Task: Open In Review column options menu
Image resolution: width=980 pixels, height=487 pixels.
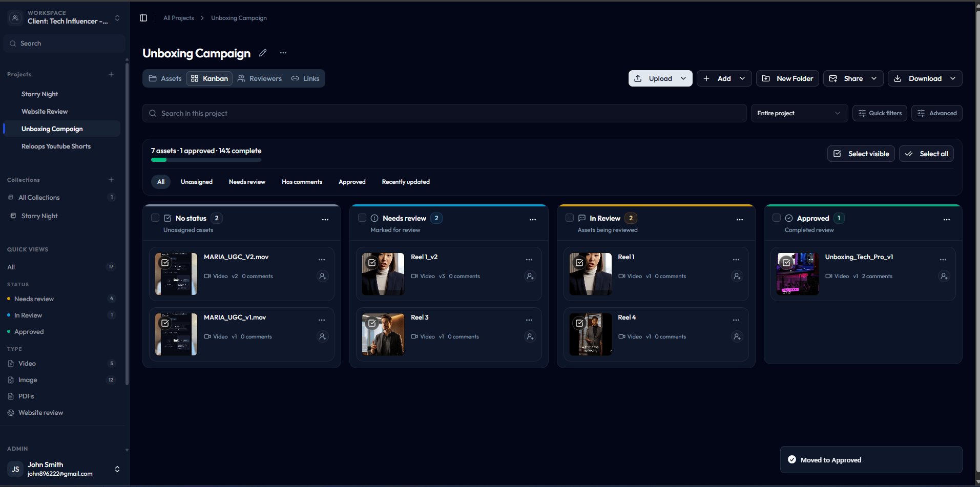Action: point(740,219)
